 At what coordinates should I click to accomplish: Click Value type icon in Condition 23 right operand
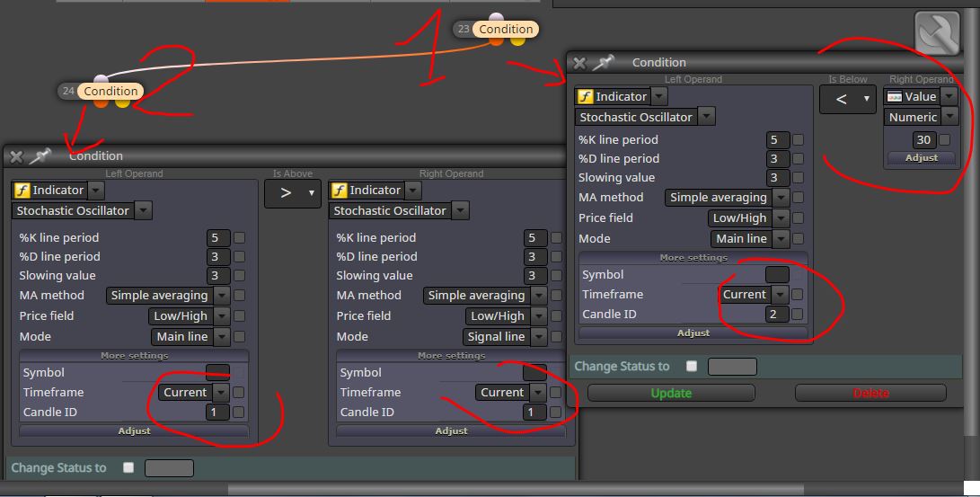(x=895, y=96)
